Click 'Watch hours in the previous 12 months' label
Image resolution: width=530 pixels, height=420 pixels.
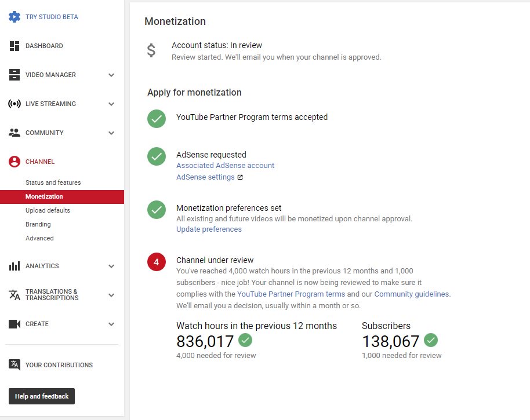coord(256,326)
